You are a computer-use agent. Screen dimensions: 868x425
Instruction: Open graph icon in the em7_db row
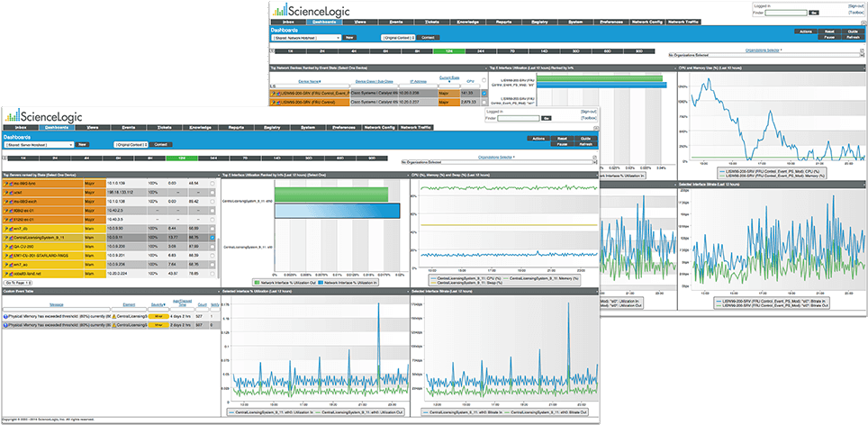(x=11, y=229)
